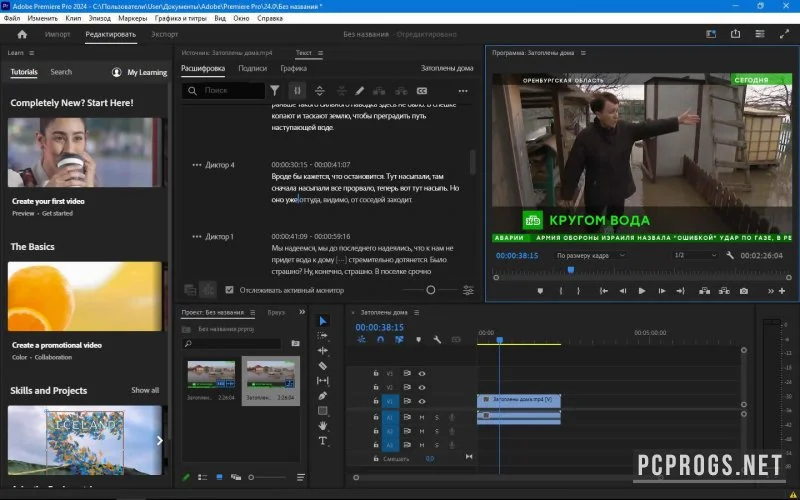
Task: Click the Home icon in the header
Action: [22, 34]
